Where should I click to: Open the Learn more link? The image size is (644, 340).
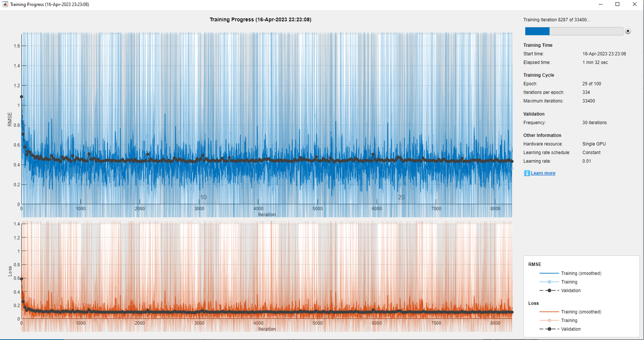click(543, 173)
